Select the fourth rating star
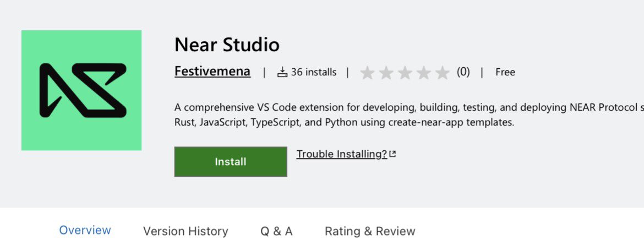This screenshot has height=240, width=644. point(424,73)
